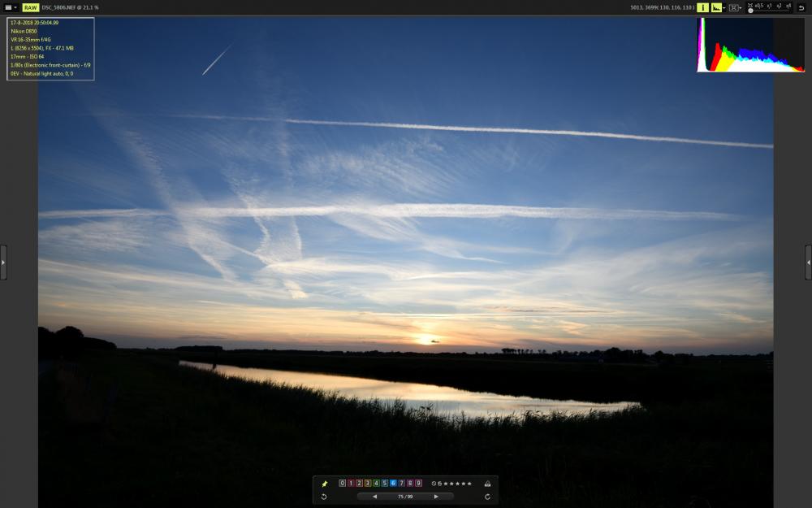Click the image counter 75 / 99

click(x=405, y=497)
